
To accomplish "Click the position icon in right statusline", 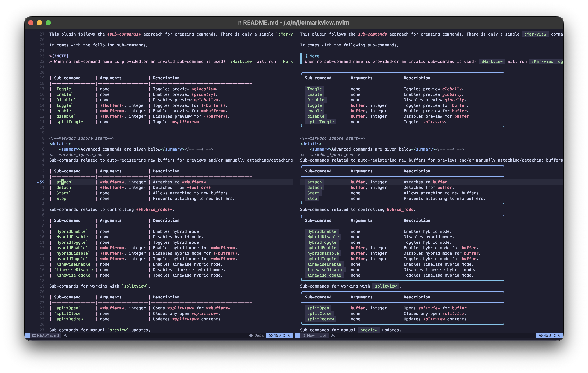I will [540, 335].
